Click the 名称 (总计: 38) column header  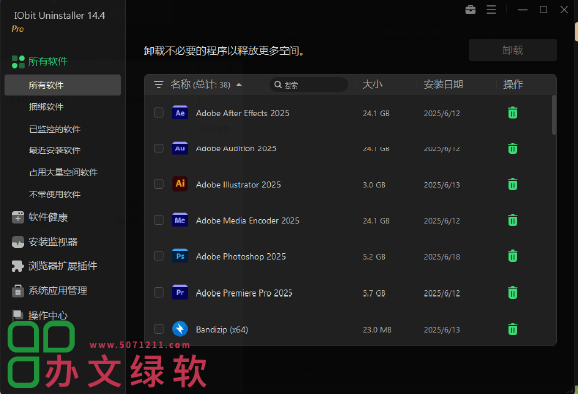point(201,85)
